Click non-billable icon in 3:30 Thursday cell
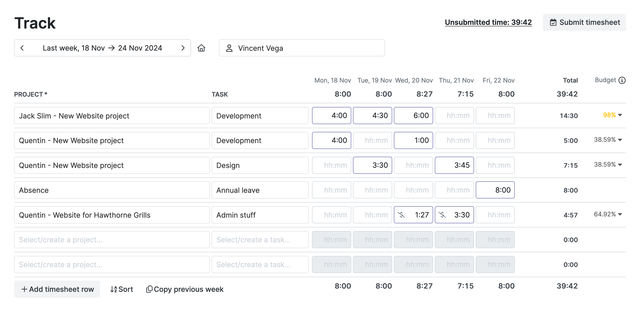 [x=442, y=215]
